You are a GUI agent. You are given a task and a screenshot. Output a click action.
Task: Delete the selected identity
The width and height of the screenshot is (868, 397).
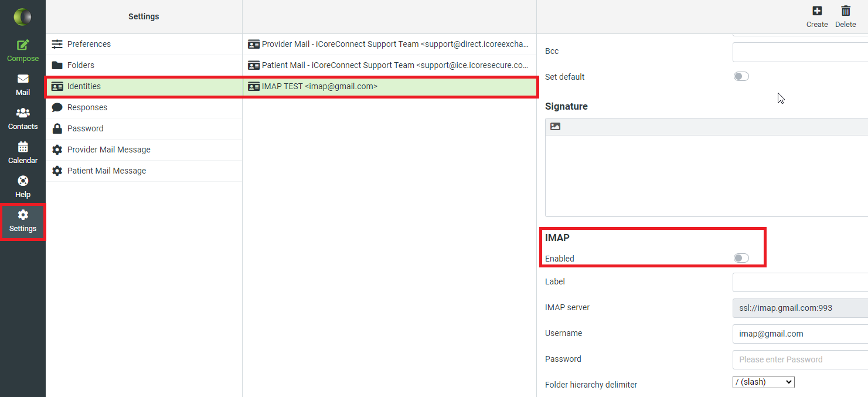(846, 16)
